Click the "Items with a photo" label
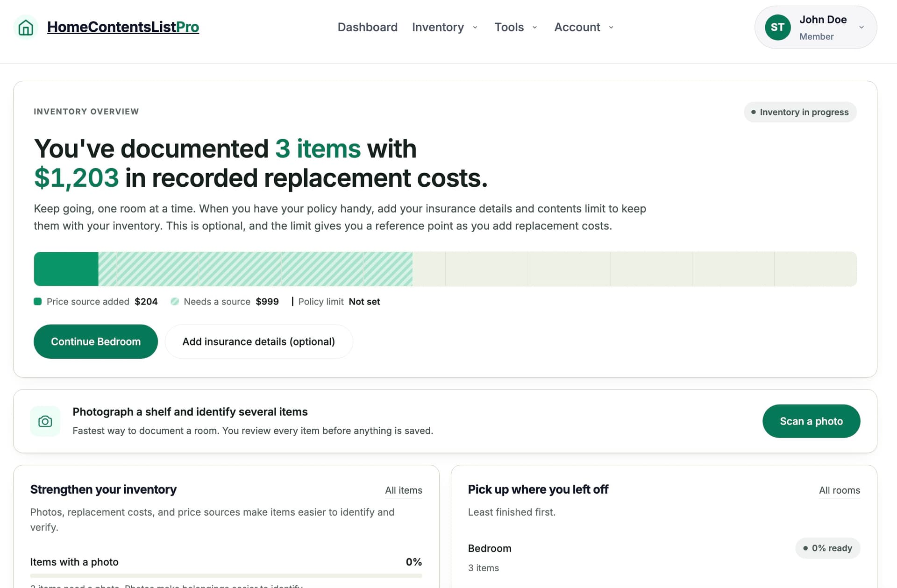Viewport: 897px width, 588px height. (x=74, y=562)
